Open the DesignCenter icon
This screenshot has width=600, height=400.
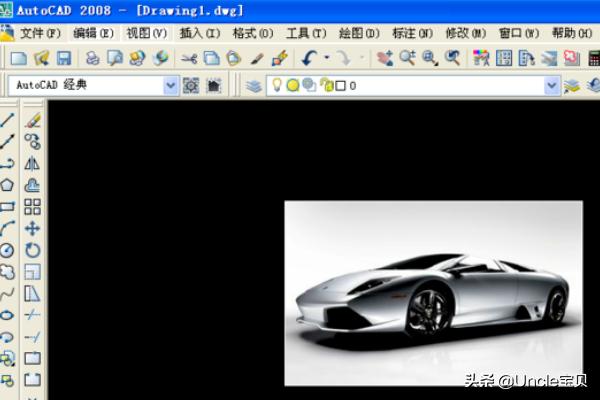(504, 58)
